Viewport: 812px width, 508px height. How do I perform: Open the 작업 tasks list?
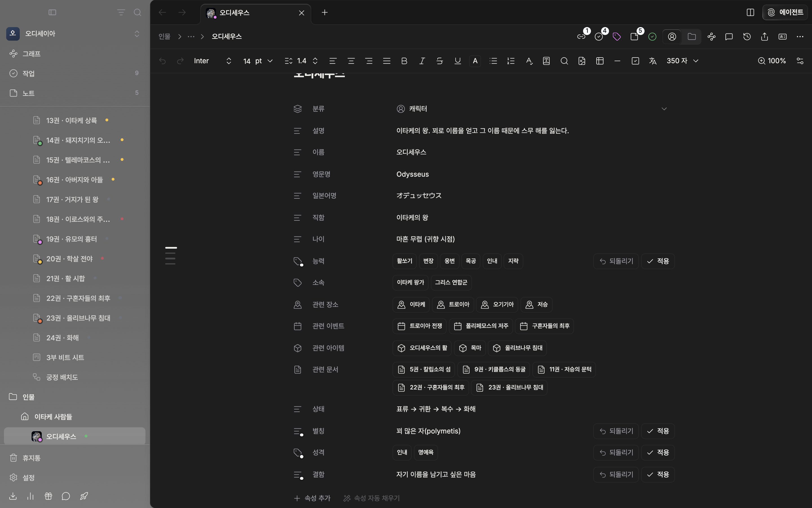(x=74, y=73)
